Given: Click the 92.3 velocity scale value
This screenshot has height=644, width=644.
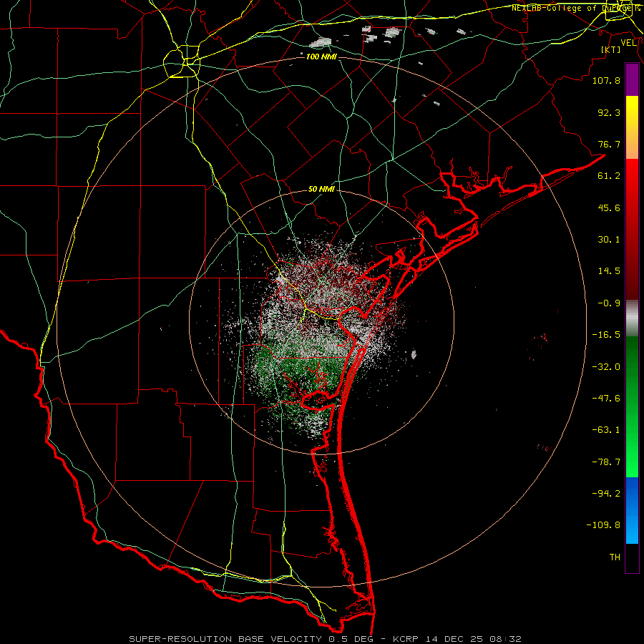Looking at the screenshot, I should click(x=609, y=112).
